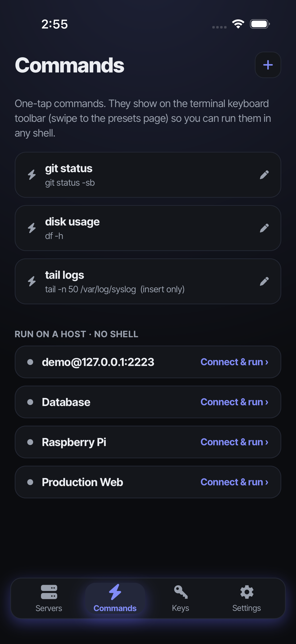Viewport: 296px width, 644px height.
Task: Tap the status dot beside demo@127.0.0.1:2223
Action: click(30, 362)
